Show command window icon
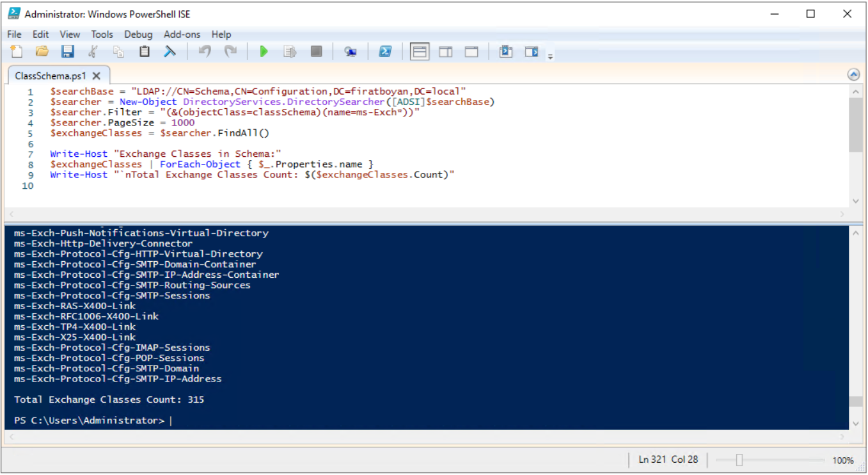 tap(506, 52)
